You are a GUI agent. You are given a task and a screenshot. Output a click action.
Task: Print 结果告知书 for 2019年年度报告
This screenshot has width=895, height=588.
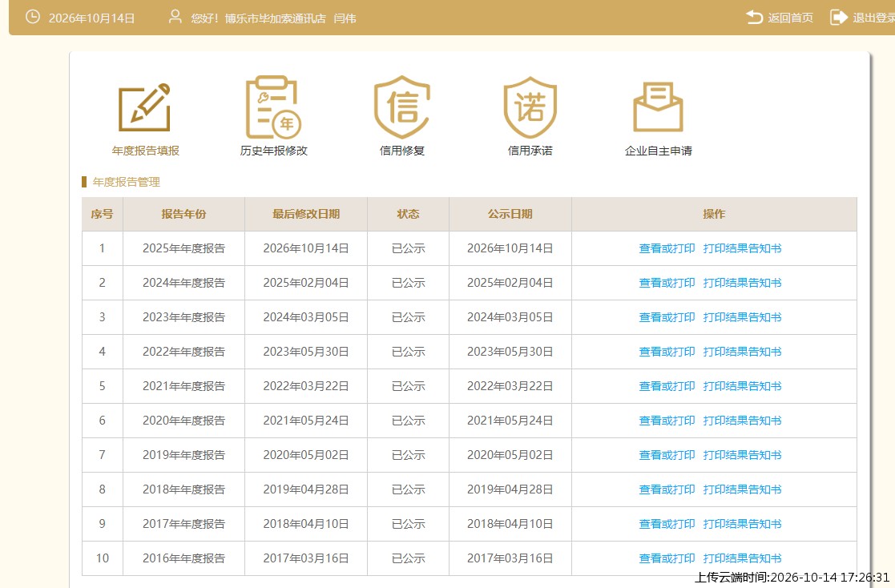coord(742,455)
